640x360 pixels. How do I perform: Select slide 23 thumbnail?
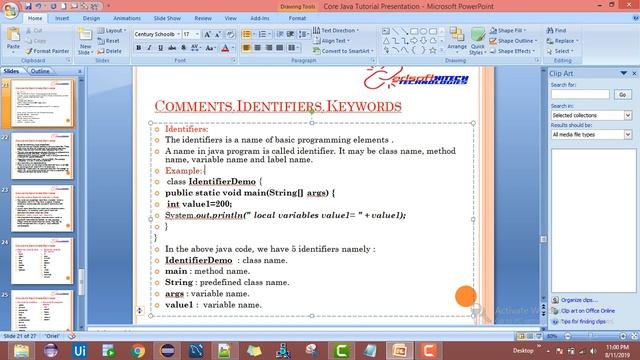42,209
